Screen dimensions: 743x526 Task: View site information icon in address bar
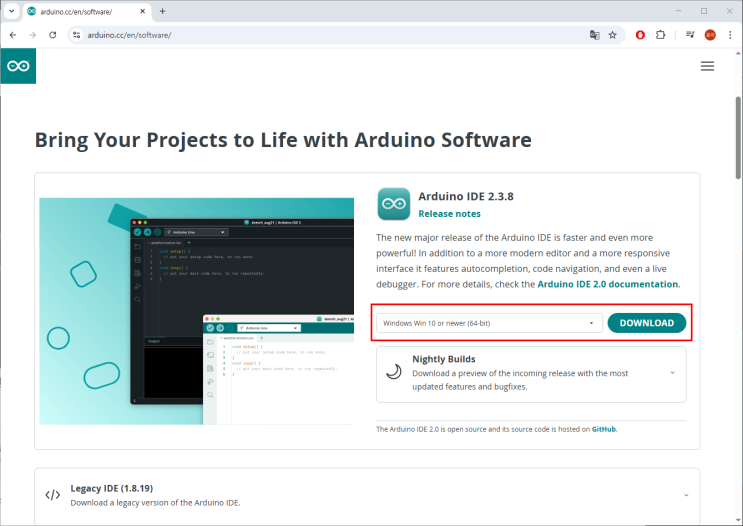[76, 35]
